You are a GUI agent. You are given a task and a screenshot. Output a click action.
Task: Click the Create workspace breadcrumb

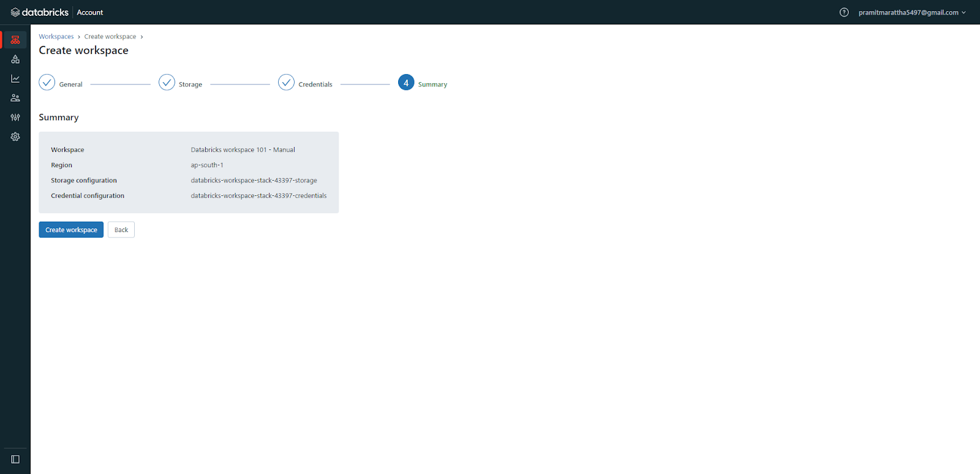pyautogui.click(x=110, y=37)
